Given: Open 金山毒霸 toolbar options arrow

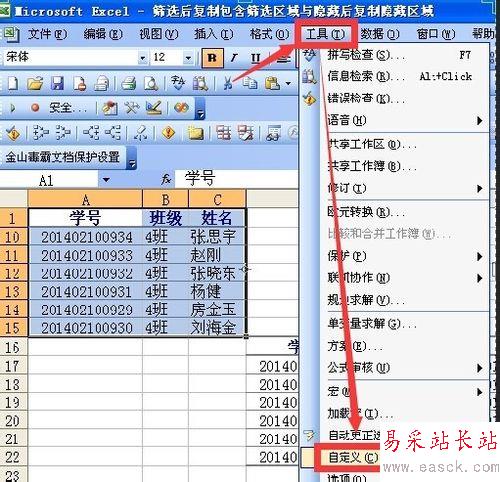Looking at the screenshot, I should tap(132, 157).
